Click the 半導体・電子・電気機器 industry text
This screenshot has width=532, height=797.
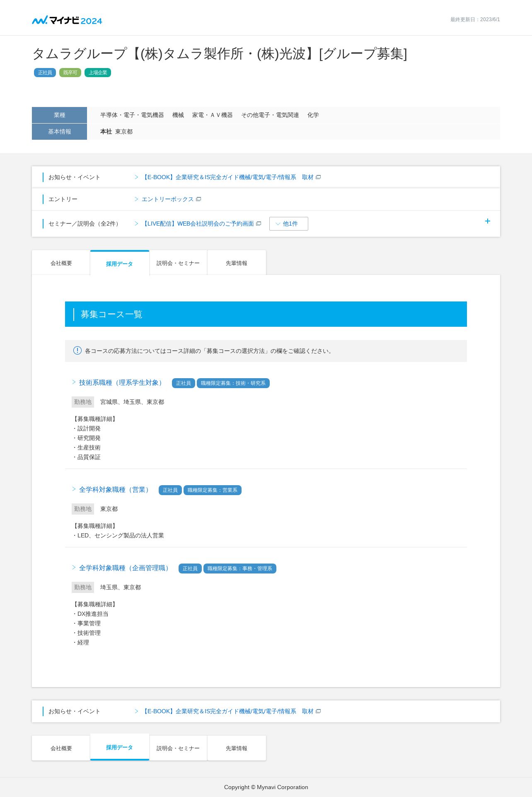132,115
